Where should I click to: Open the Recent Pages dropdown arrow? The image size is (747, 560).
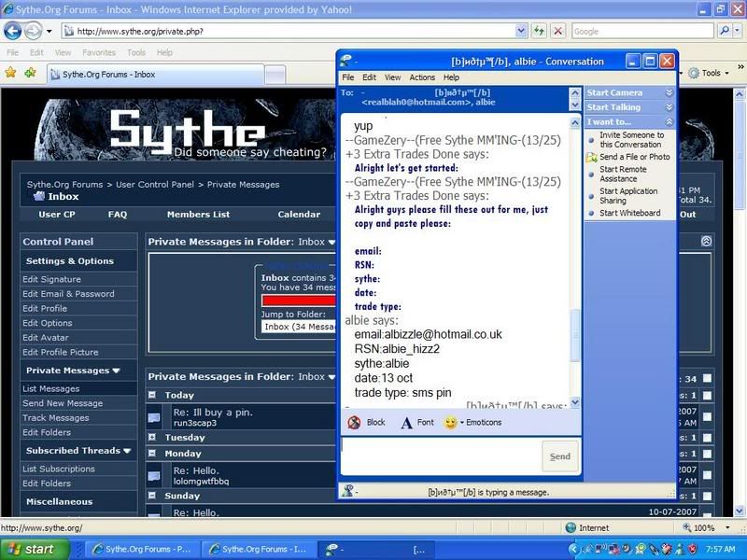pyautogui.click(x=49, y=32)
